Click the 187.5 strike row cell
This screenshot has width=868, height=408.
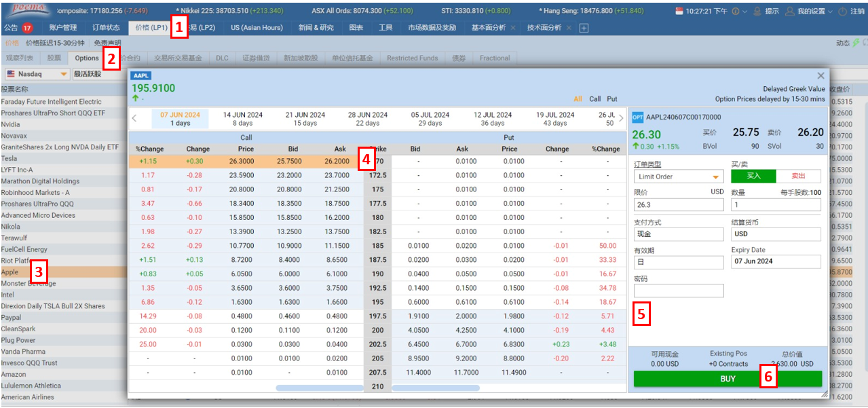(x=377, y=260)
